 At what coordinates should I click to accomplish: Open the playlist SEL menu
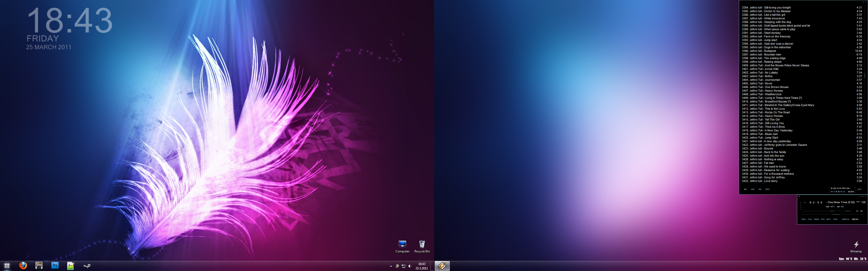[760, 189]
